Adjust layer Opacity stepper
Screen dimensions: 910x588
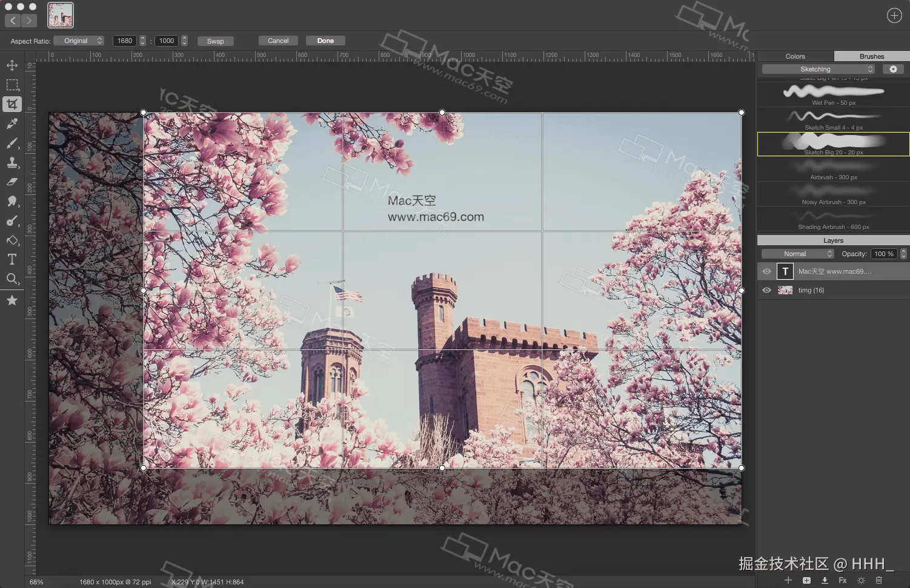pyautogui.click(x=903, y=254)
